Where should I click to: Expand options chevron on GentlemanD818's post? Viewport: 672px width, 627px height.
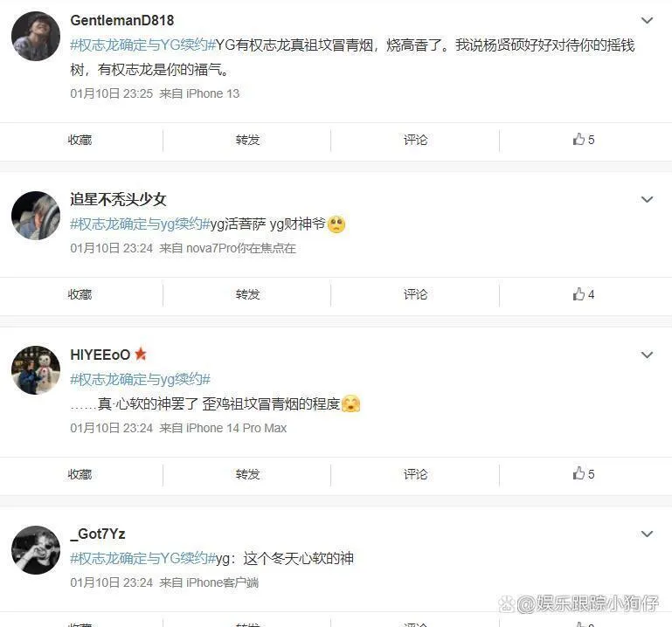point(647,20)
